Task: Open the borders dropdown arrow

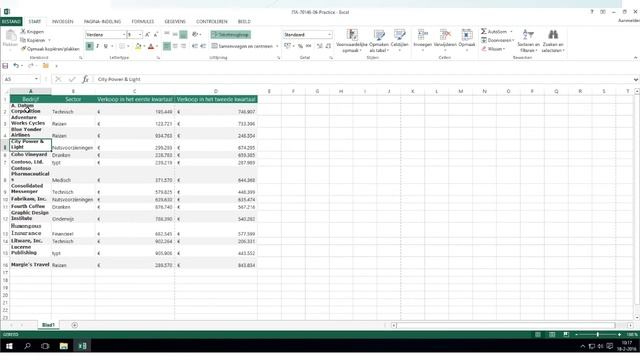Action: point(129,46)
